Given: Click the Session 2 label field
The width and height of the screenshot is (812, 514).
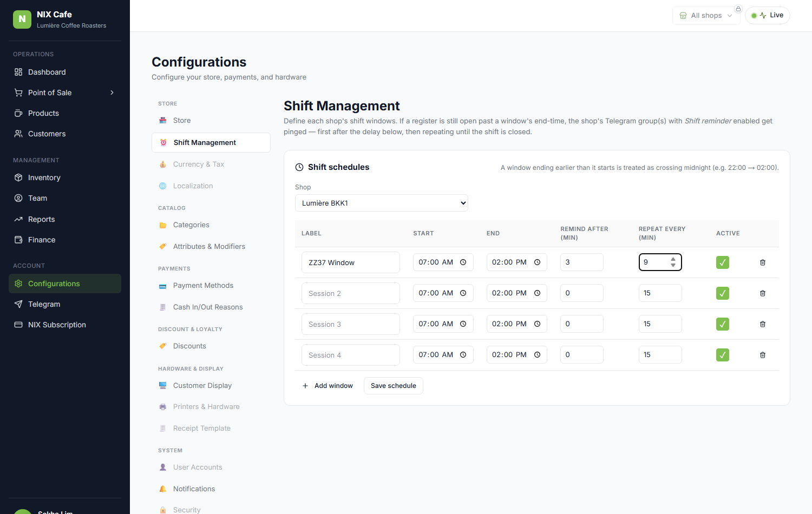Looking at the screenshot, I should (x=351, y=293).
